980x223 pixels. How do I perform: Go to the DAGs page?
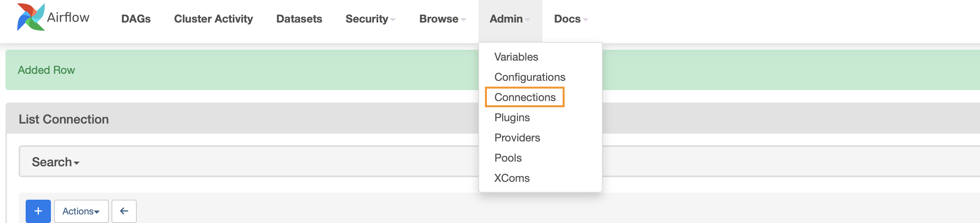[x=136, y=19]
